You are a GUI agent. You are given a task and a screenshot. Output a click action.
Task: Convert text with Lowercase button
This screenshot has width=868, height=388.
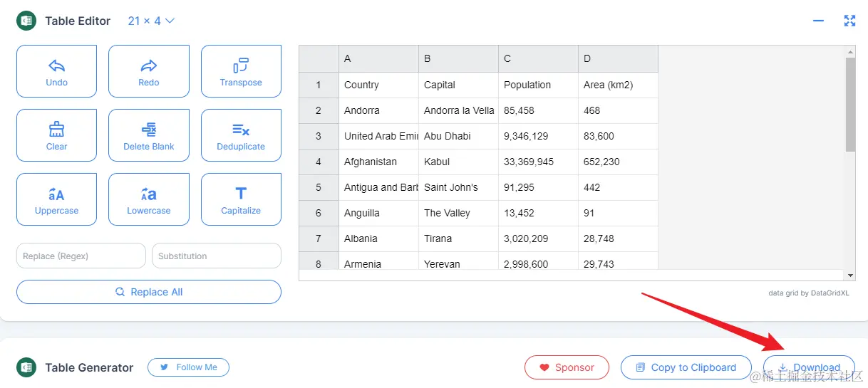click(149, 199)
